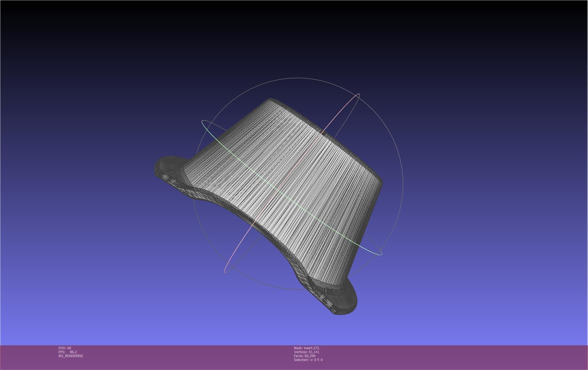This screenshot has width=588, height=370.
Task: Click the Mesh: insert.STL label
Action: pos(307,348)
